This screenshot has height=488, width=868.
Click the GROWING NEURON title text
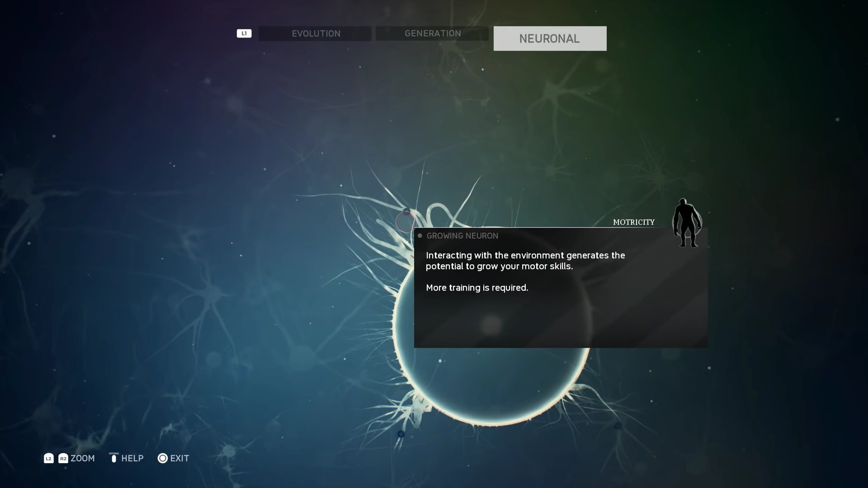click(462, 236)
